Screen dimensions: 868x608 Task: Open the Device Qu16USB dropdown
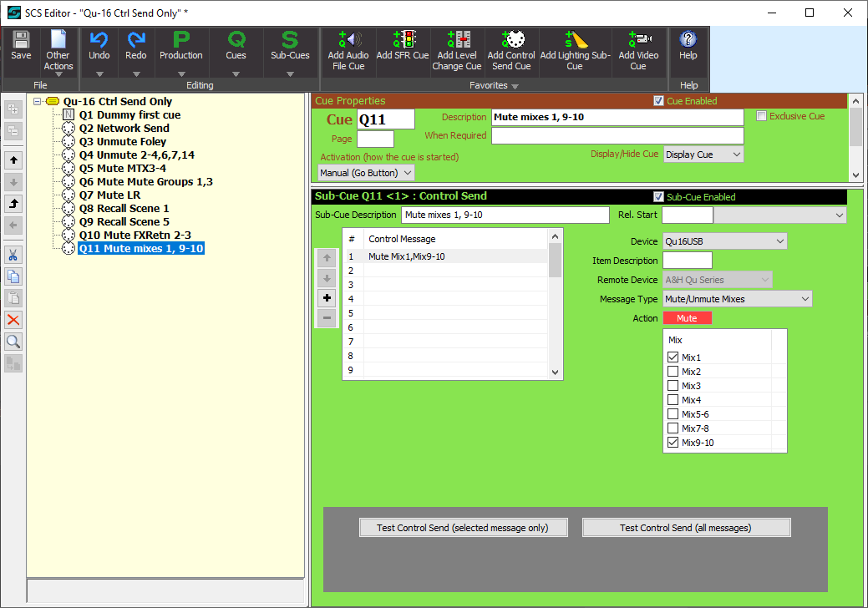pos(723,241)
